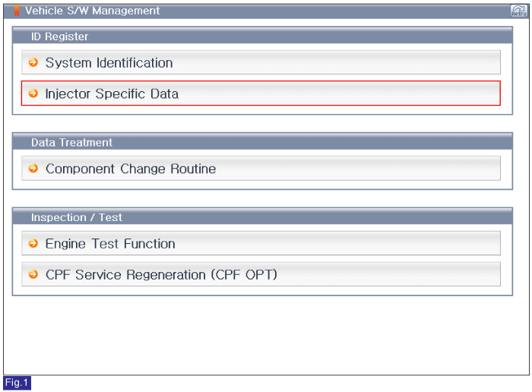Click the gap between ID Register and Data Treatment panels
The image size is (532, 392).
click(x=262, y=124)
